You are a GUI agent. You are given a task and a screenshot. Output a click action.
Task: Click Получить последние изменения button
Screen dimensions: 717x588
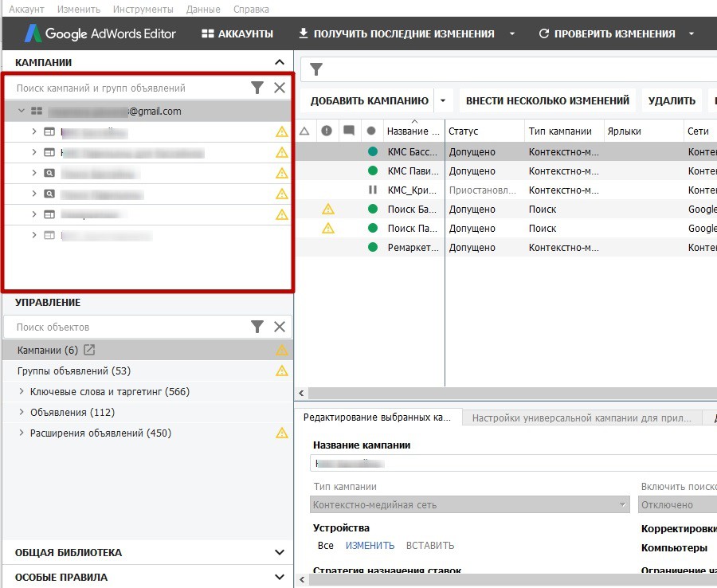[x=396, y=33]
